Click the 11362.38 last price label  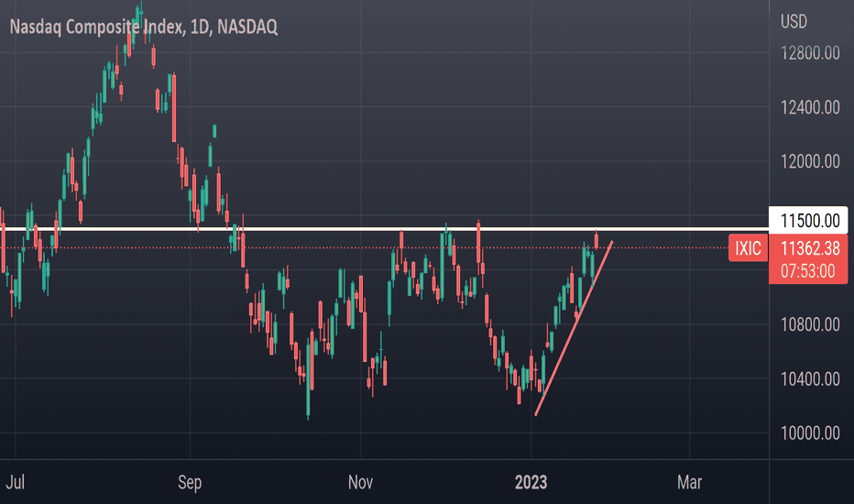point(810,248)
